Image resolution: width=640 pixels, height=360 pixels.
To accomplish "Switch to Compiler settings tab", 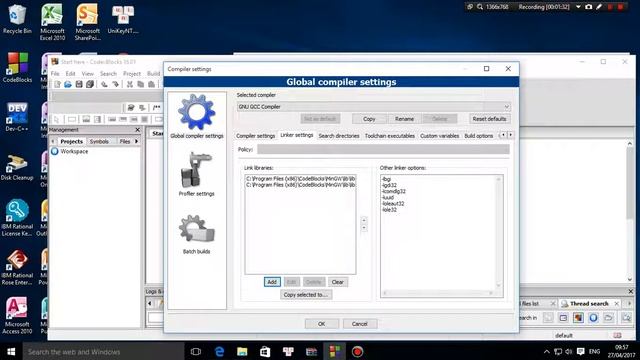I will (x=256, y=136).
